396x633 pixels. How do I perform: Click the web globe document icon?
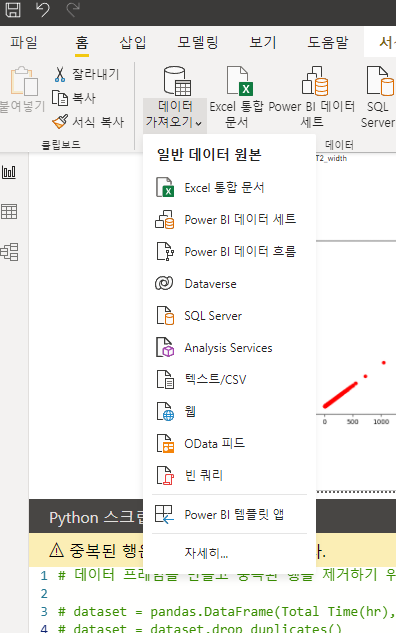[165, 411]
